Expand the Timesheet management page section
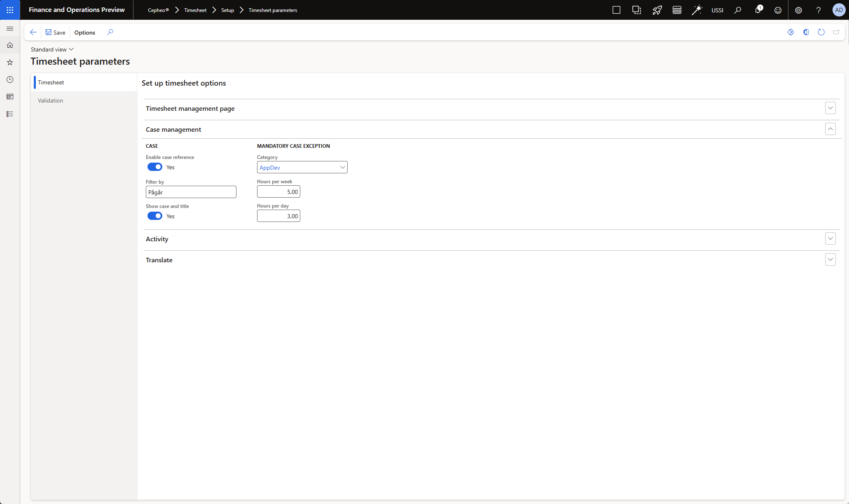The width and height of the screenshot is (849, 504). point(830,108)
